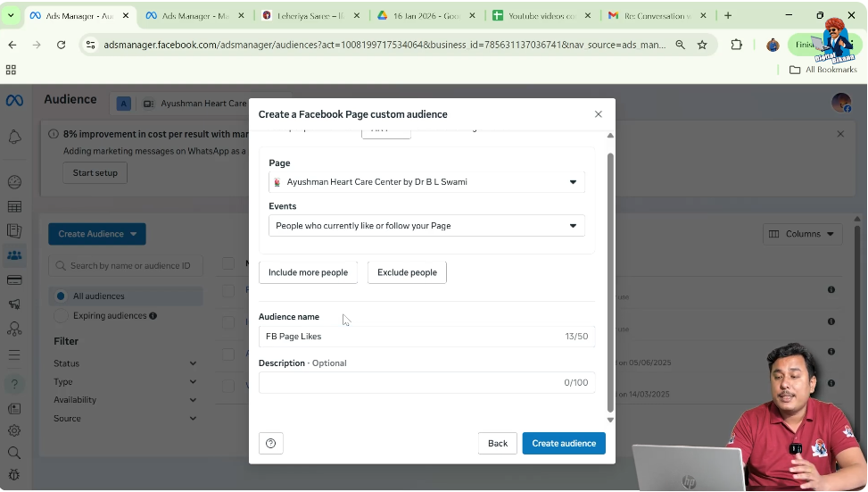Click the Meta logo in the sidebar
Screen dimensions: 868x492
(x=14, y=100)
